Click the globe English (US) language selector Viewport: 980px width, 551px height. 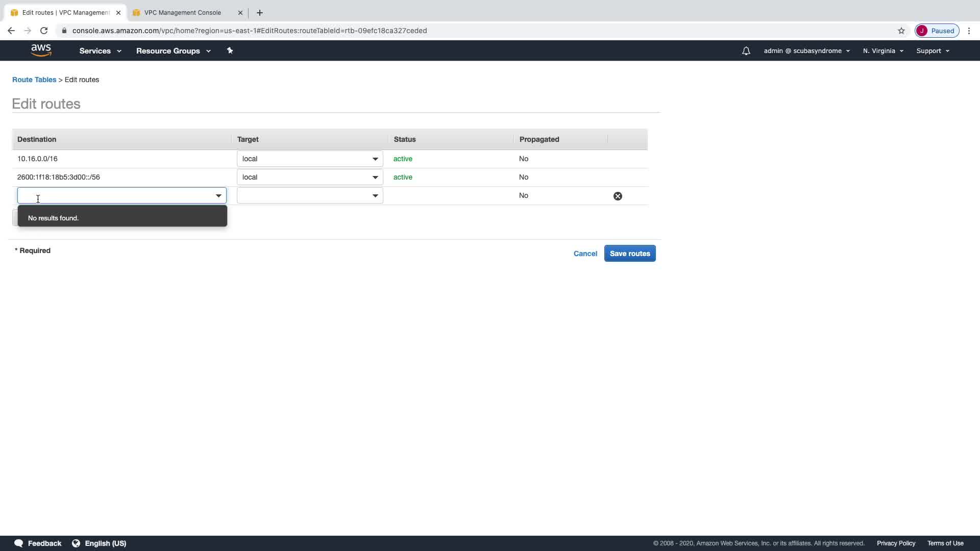pos(99,543)
